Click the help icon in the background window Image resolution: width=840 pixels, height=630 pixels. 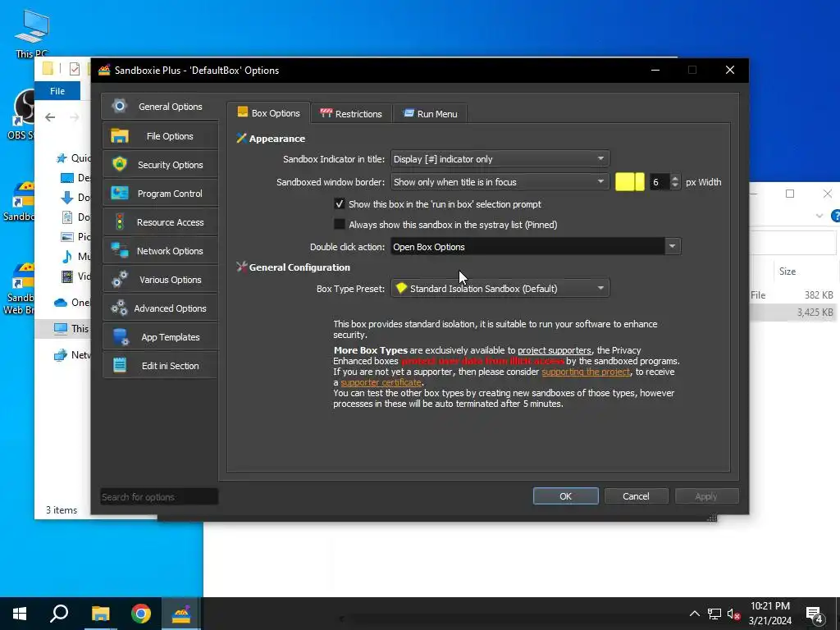(835, 216)
